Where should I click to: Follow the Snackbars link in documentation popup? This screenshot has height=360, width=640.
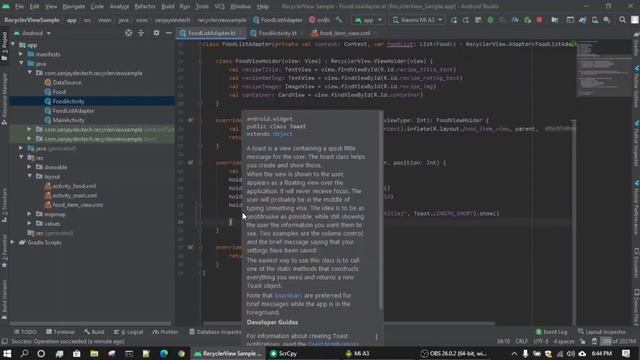pos(288,295)
